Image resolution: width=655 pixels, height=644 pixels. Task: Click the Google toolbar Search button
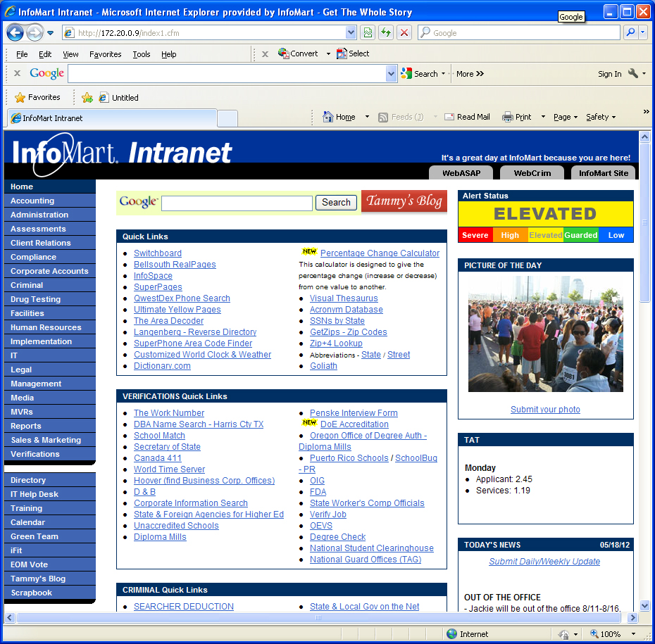[419, 74]
